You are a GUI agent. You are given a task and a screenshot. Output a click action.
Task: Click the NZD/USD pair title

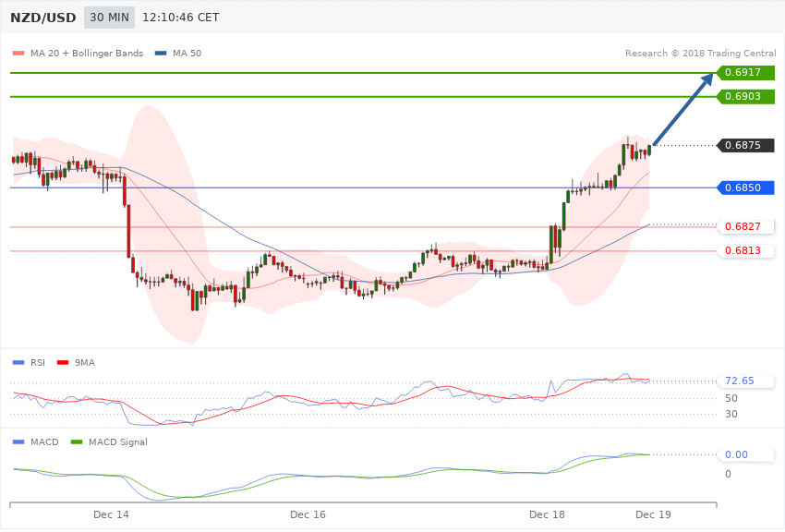pyautogui.click(x=43, y=18)
